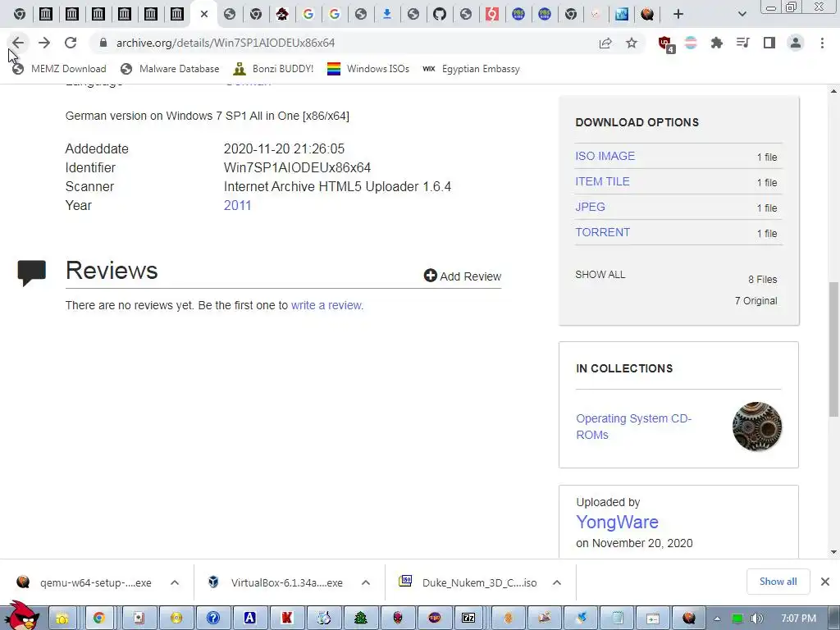Open the Extensions puzzle menu
840x630 pixels.
click(x=717, y=43)
